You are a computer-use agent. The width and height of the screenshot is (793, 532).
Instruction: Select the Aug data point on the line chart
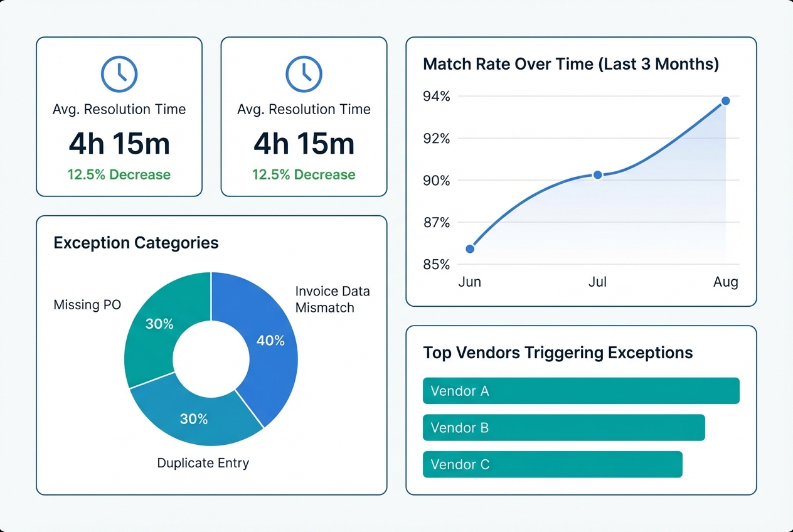(725, 100)
